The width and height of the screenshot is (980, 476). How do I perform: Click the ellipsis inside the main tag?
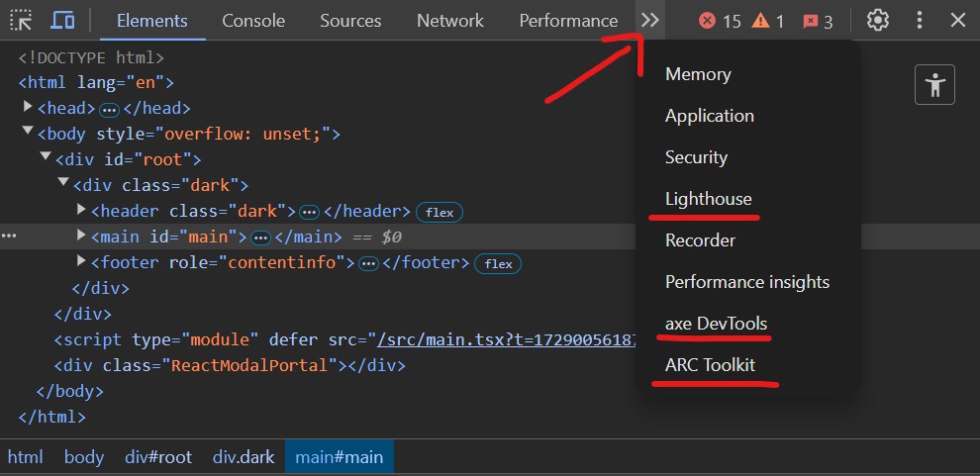(x=261, y=238)
